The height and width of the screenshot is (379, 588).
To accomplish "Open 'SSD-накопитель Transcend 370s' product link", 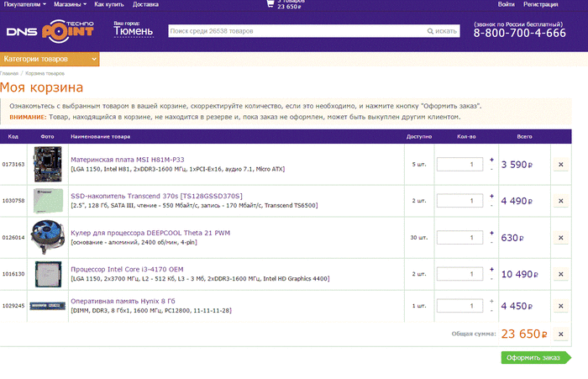I will click(156, 196).
